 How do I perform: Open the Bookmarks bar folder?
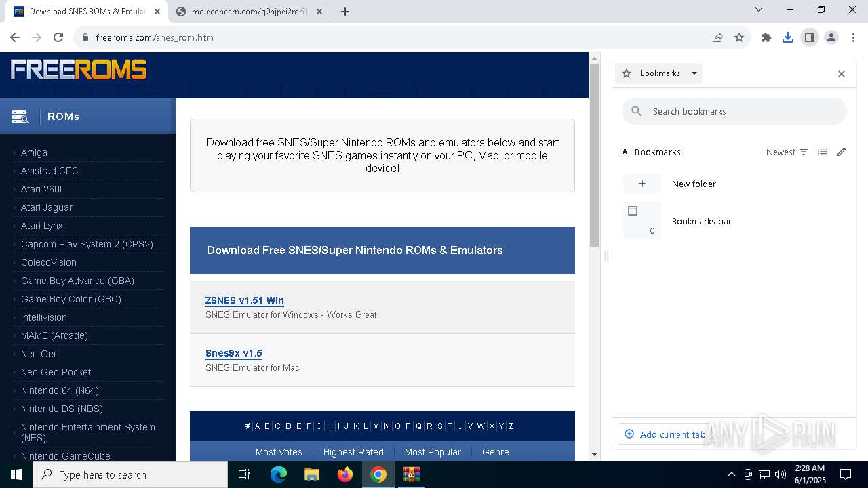[734, 221]
